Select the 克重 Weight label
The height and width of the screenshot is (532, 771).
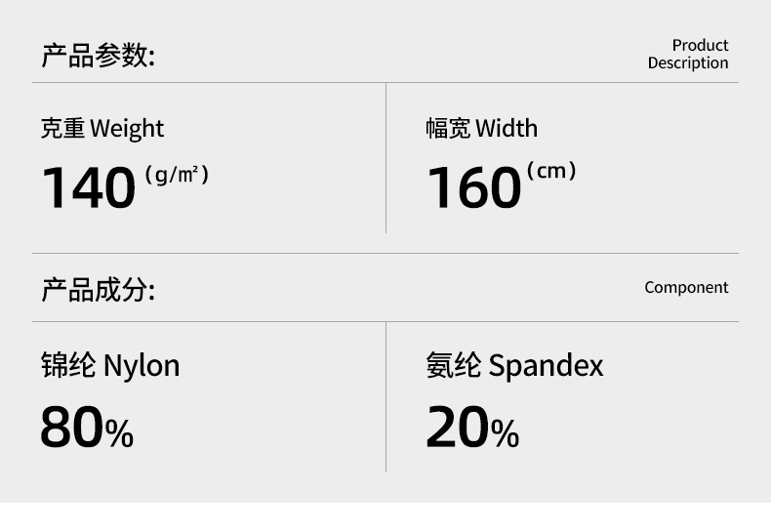pos(101,129)
